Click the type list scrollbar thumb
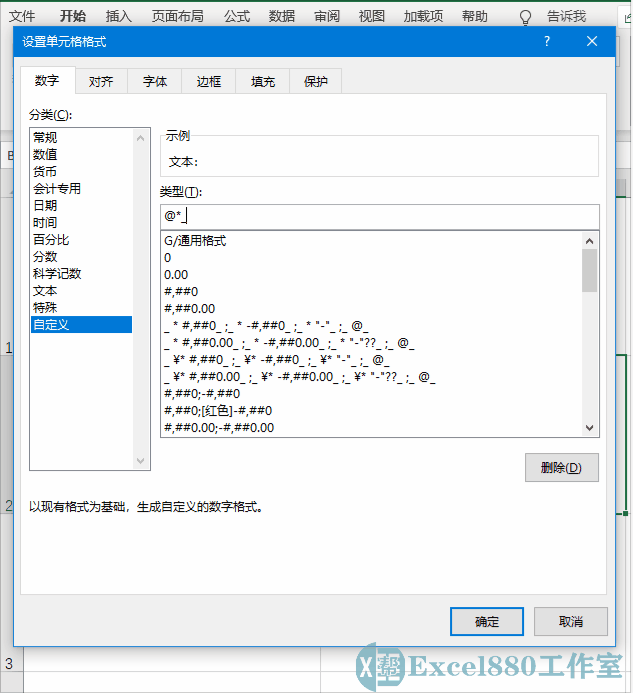 coord(590,270)
